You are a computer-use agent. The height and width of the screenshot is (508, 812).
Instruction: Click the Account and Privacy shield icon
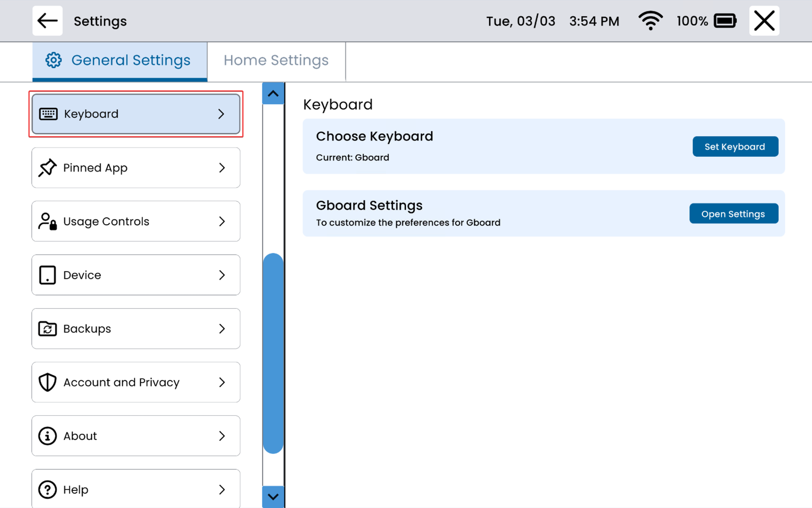tap(47, 382)
